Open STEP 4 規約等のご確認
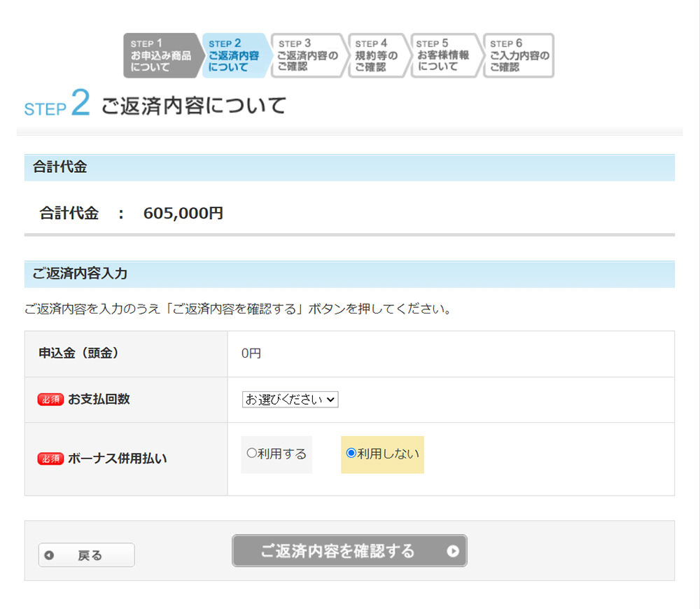 [x=377, y=55]
